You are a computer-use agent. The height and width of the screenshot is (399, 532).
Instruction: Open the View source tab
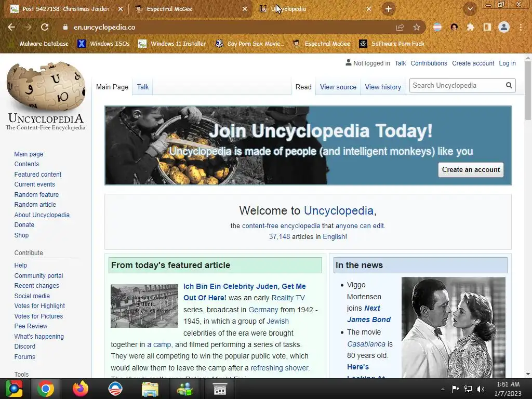click(x=338, y=87)
